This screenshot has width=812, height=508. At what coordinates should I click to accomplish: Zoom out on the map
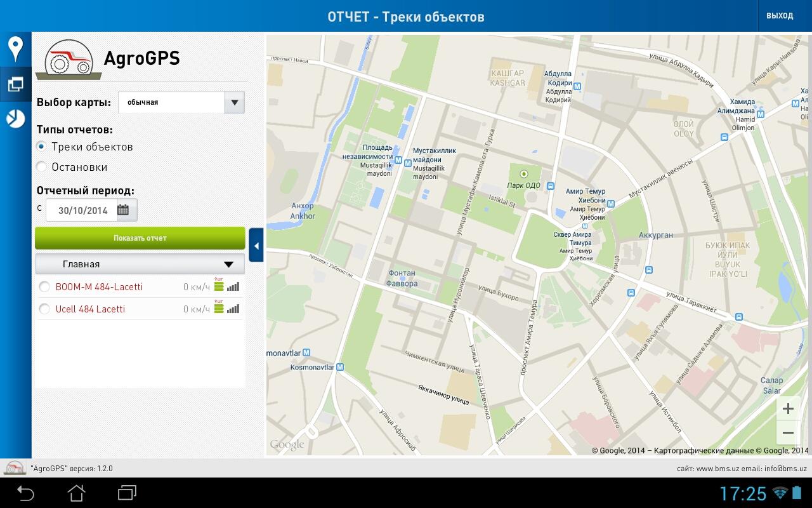[x=788, y=433]
